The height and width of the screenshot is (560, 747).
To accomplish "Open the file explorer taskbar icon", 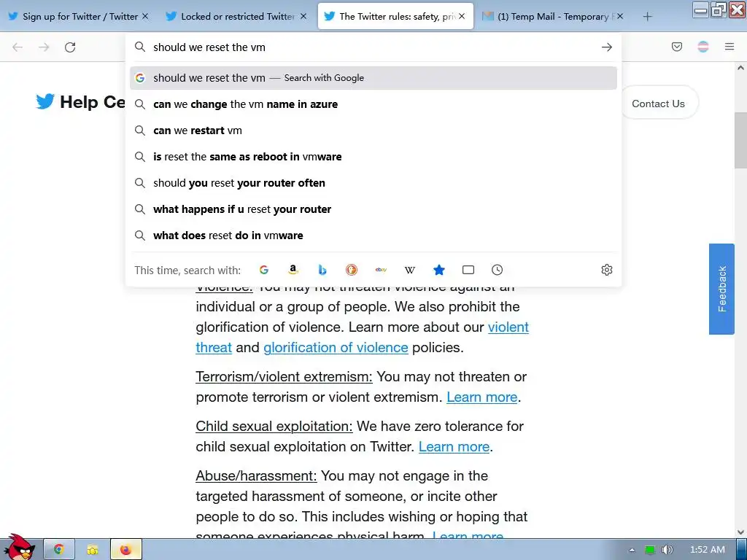I will click(x=93, y=550).
